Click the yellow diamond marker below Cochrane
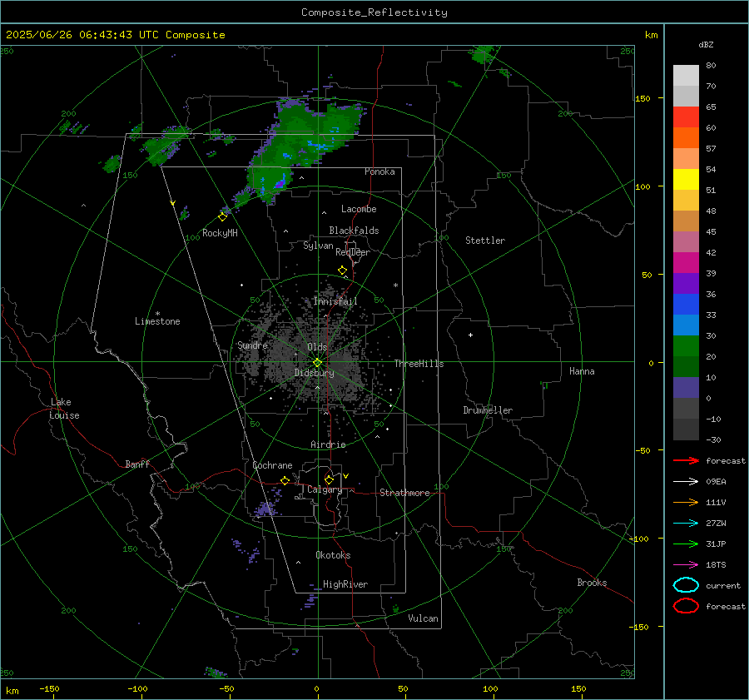This screenshot has height=700, width=749. [x=285, y=481]
